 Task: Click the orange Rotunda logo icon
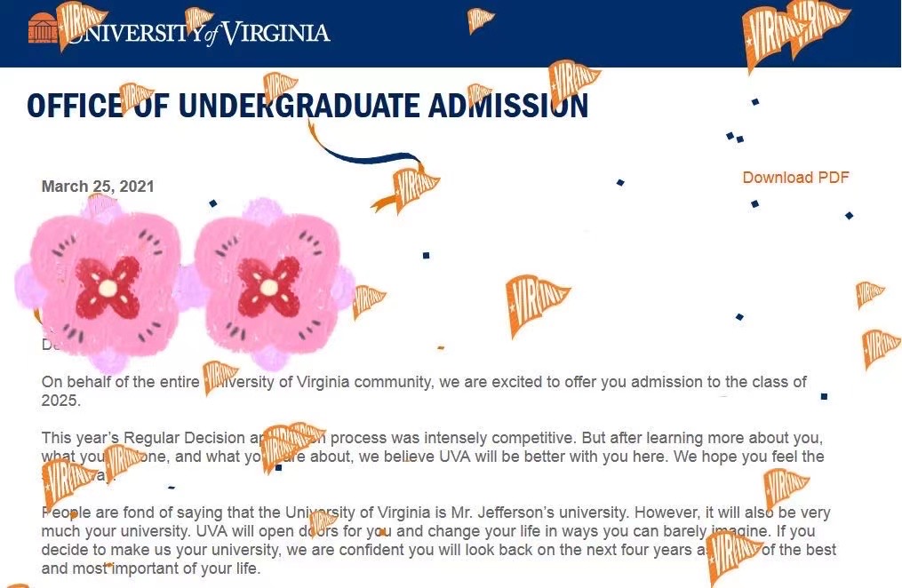(x=43, y=28)
